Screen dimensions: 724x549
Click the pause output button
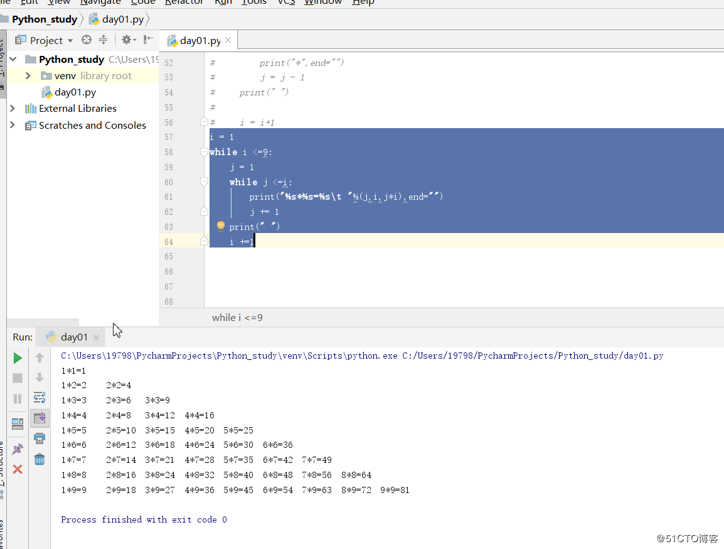[x=18, y=398]
